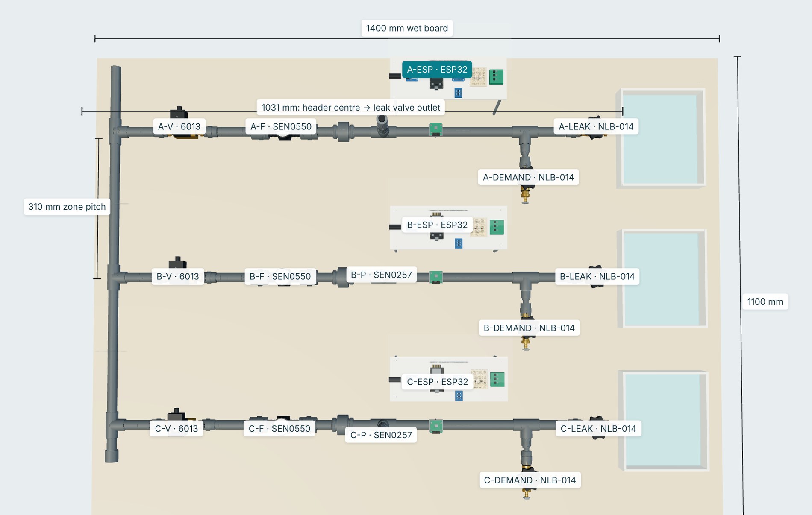Select the A-DEMAND · NLB-014 label

(x=528, y=177)
